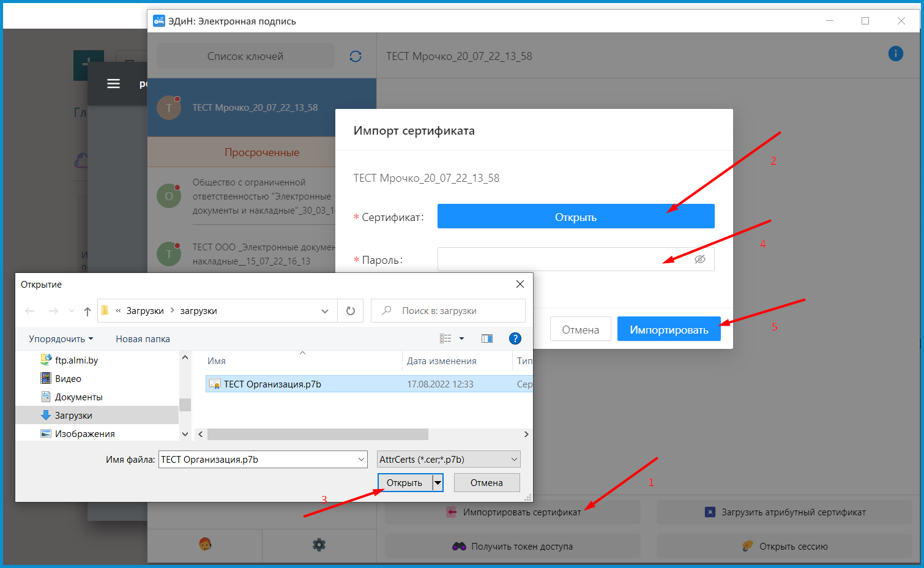Screen dimensions: 924x568
Task: Toggle the preview pane icon
Action: pos(487,338)
